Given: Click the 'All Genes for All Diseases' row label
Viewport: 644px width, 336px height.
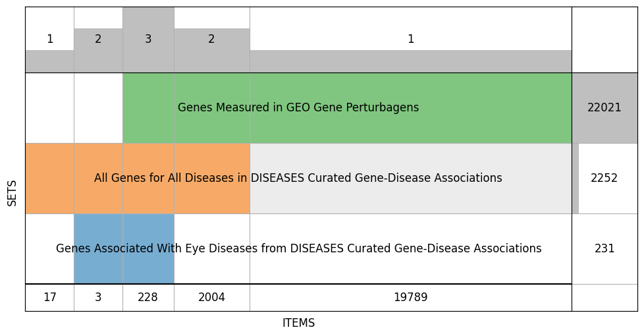Looking at the screenshot, I should tap(298, 178).
